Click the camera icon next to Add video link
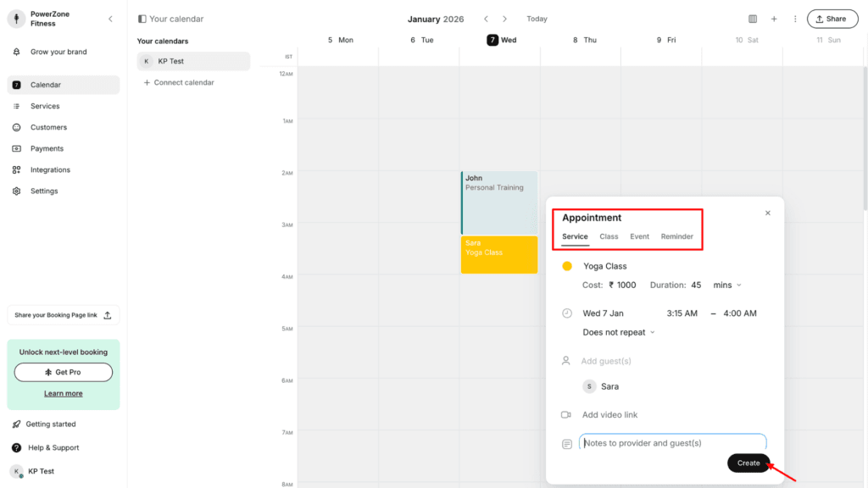The image size is (868, 488). click(566, 414)
